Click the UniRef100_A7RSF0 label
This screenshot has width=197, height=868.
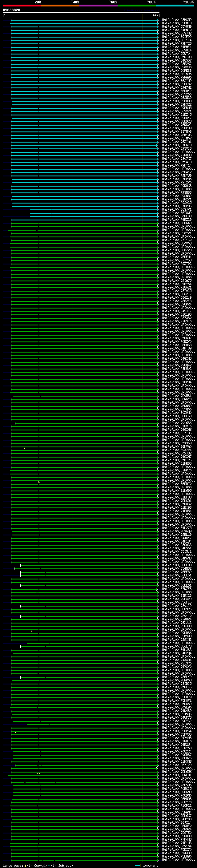point(177,321)
